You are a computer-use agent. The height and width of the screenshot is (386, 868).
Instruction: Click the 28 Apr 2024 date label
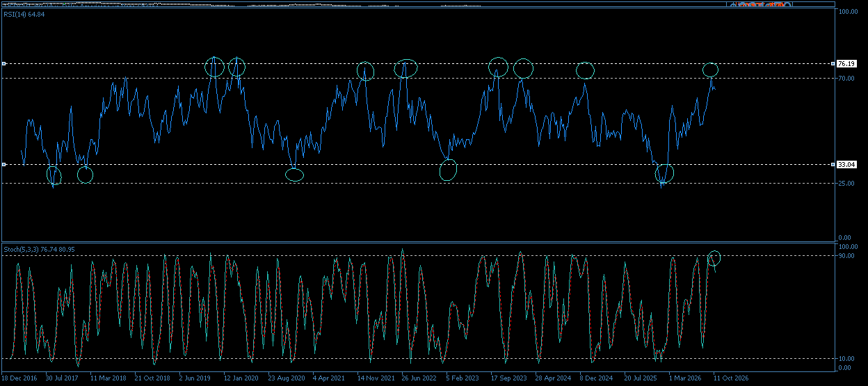click(553, 378)
